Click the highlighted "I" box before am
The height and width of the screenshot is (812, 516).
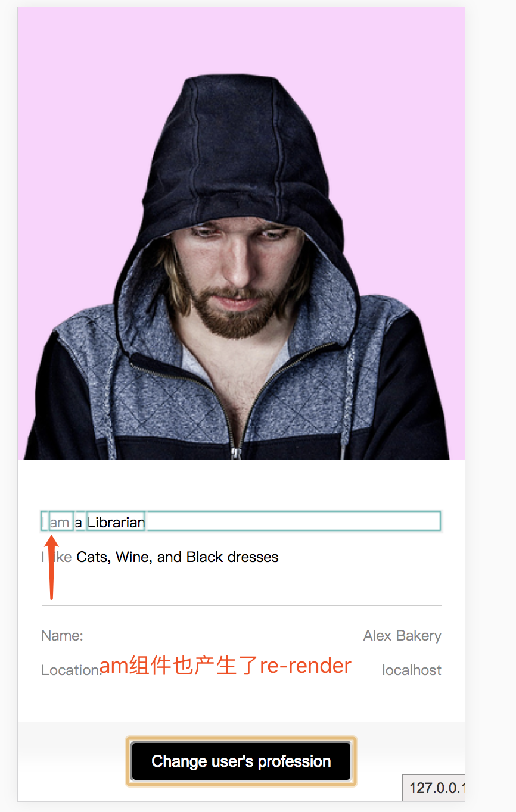click(x=45, y=521)
